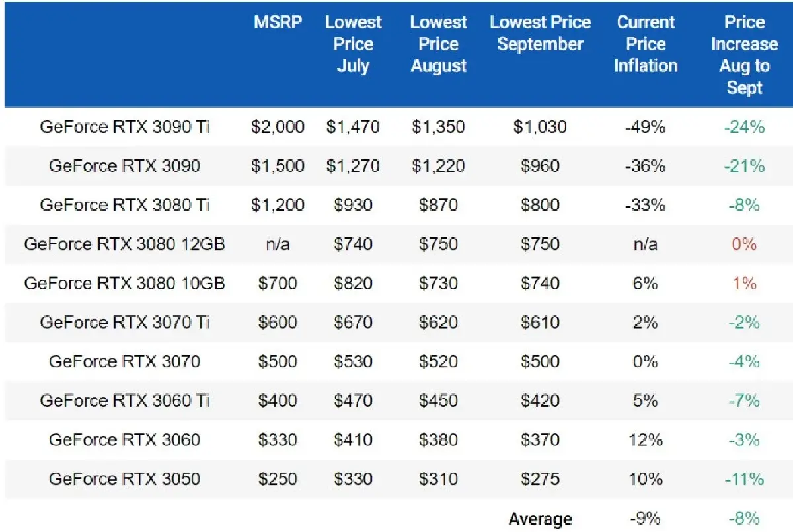
Task: Select the GeForce RTX 3050 row label
Action: pyautogui.click(x=125, y=478)
